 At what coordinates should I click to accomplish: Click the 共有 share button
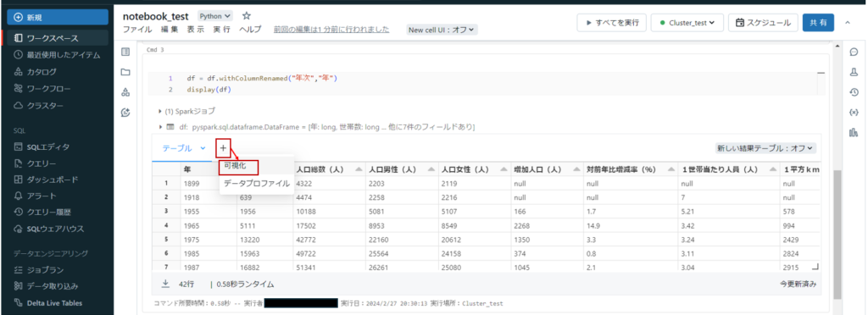tap(818, 23)
